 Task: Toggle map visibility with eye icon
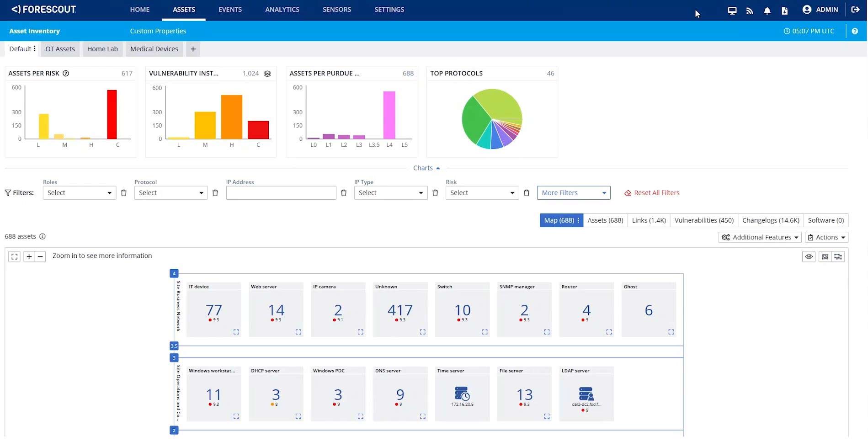click(809, 257)
